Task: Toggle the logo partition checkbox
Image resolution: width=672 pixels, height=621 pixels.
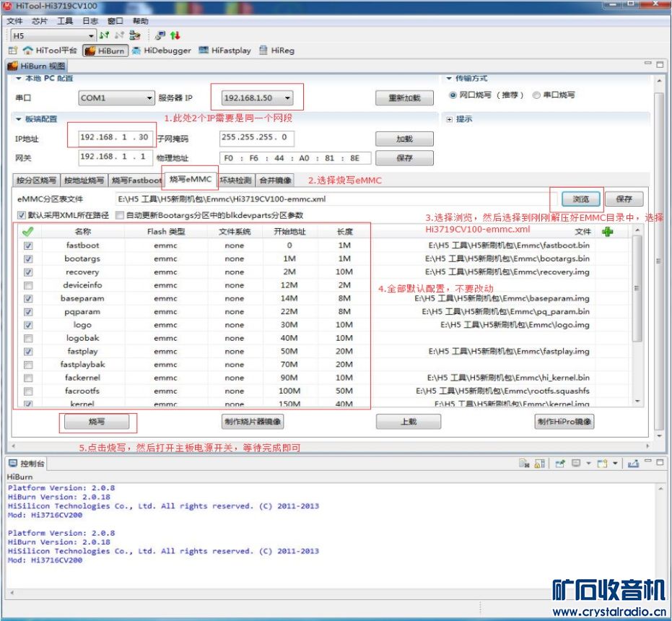Action: (28, 325)
